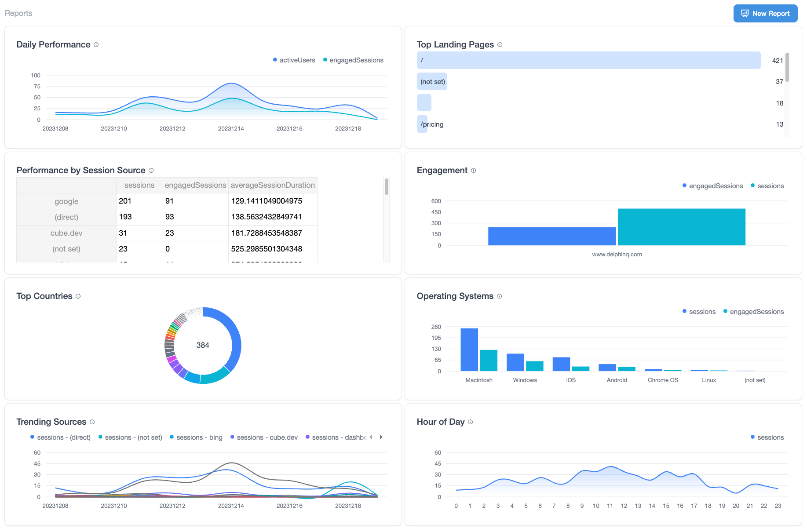807x532 pixels.
Task: Open info icon next to Daily Performance
Action: (96, 45)
